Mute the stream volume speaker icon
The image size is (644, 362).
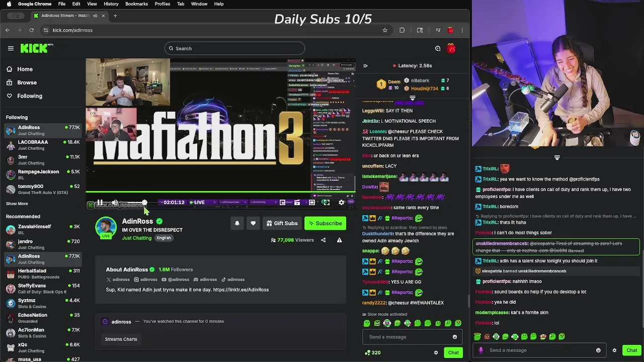pyautogui.click(x=115, y=202)
